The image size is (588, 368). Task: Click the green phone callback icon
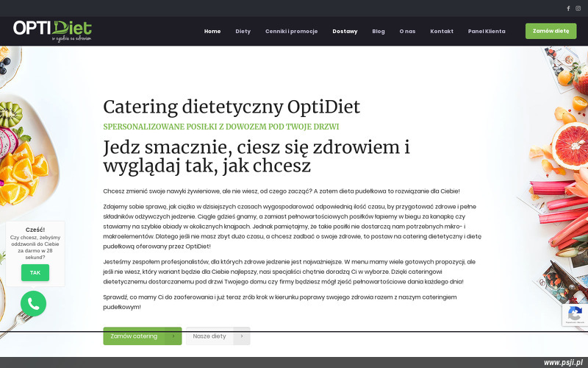[x=33, y=303]
